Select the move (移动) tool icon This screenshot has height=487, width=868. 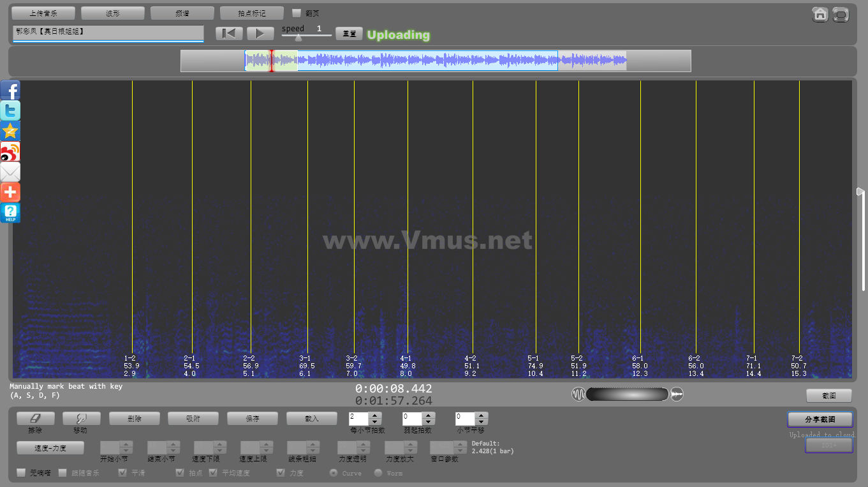[x=81, y=418]
